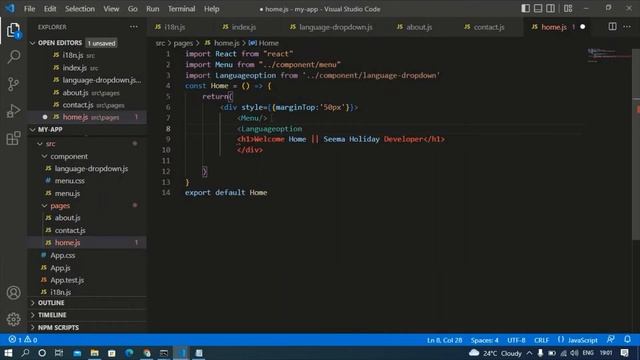Open File Explorer from taskbar

(94, 353)
